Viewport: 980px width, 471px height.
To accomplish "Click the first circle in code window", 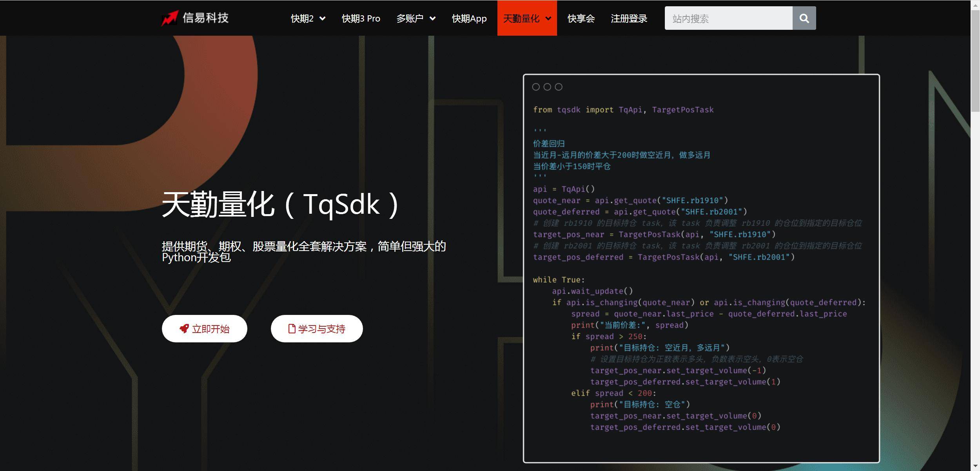I will 536,87.
